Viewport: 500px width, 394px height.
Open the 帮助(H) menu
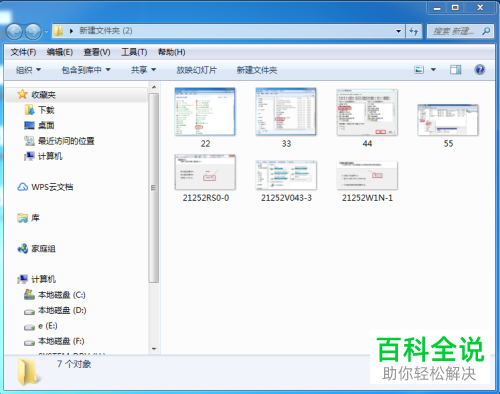click(x=171, y=52)
